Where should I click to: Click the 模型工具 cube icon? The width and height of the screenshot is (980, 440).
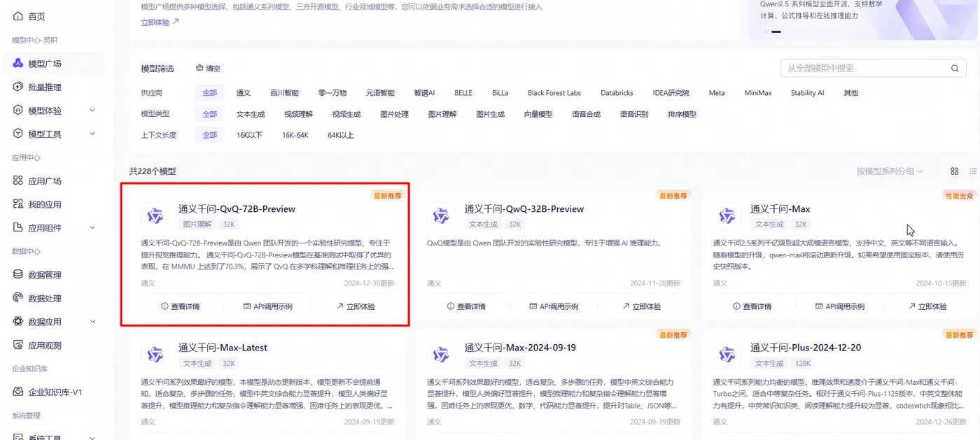tap(18, 134)
